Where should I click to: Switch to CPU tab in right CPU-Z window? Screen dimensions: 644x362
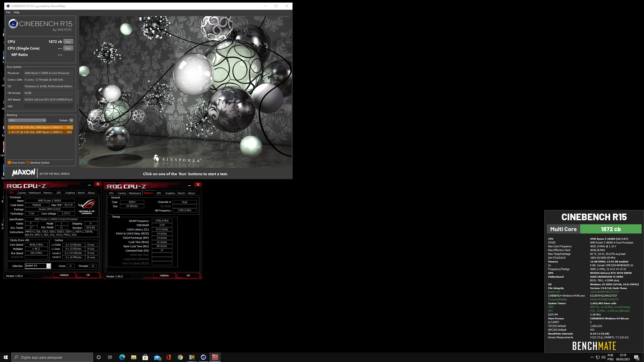(x=111, y=193)
